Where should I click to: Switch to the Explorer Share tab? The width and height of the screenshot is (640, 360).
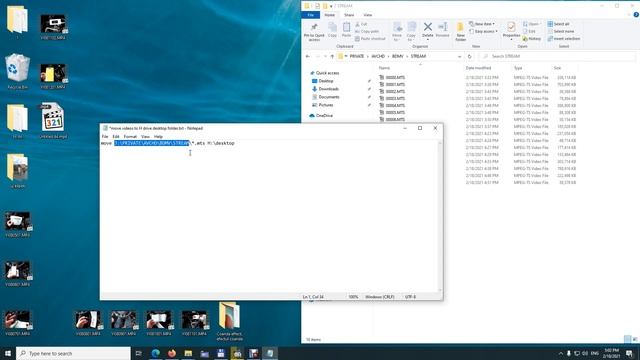click(x=349, y=15)
